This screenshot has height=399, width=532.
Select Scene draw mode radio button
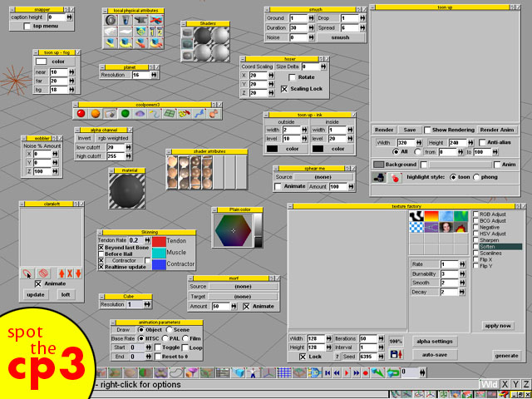coord(169,330)
